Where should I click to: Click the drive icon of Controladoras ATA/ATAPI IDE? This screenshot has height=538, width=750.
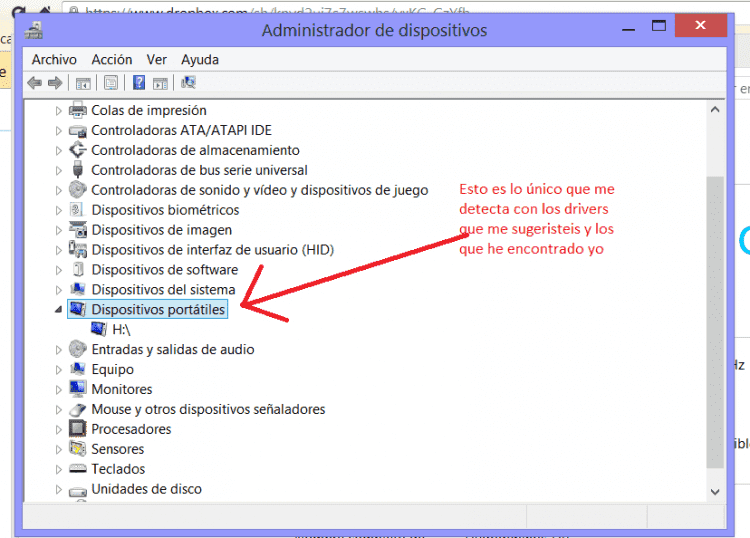click(77, 131)
